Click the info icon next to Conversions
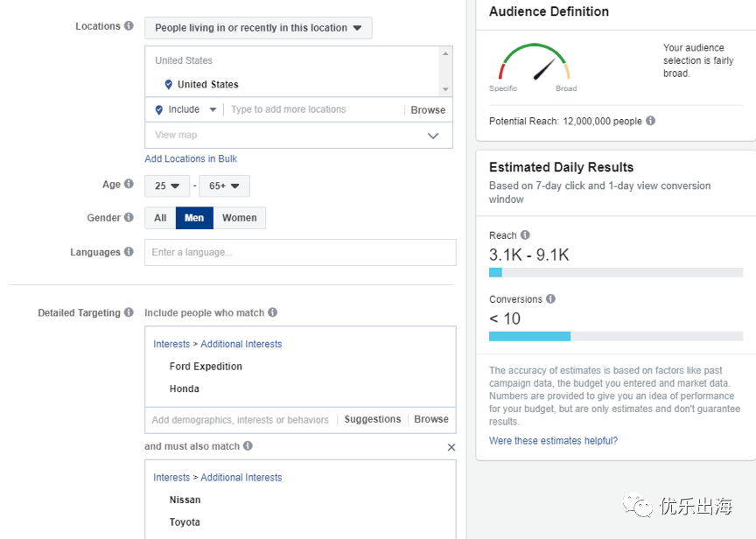 550,299
